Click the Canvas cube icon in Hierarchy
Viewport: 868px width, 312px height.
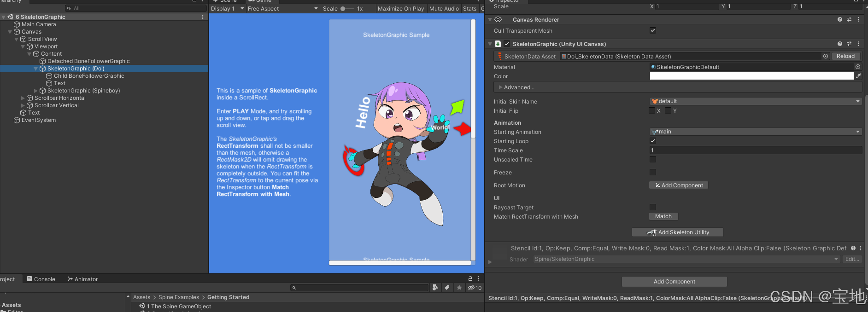coord(17,32)
